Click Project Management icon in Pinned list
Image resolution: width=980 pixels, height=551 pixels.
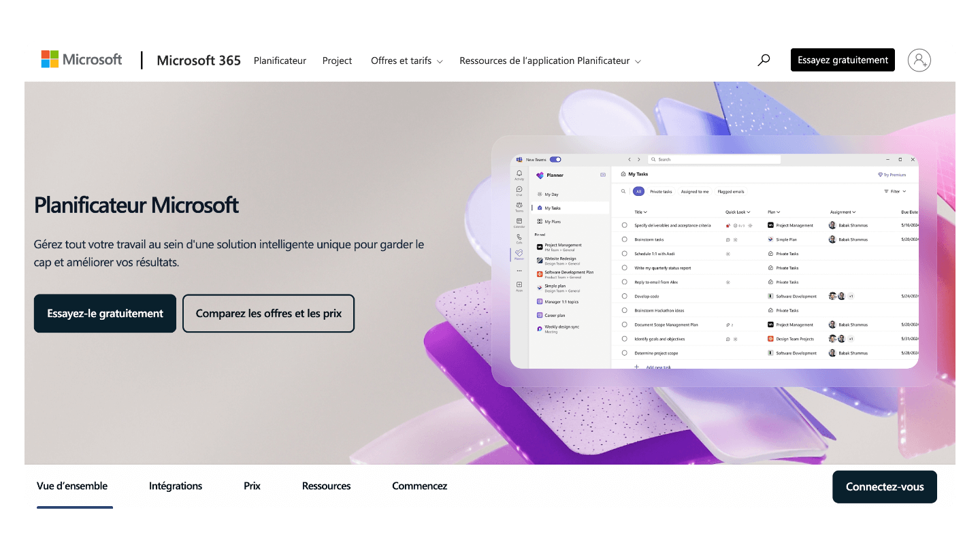pyautogui.click(x=540, y=246)
